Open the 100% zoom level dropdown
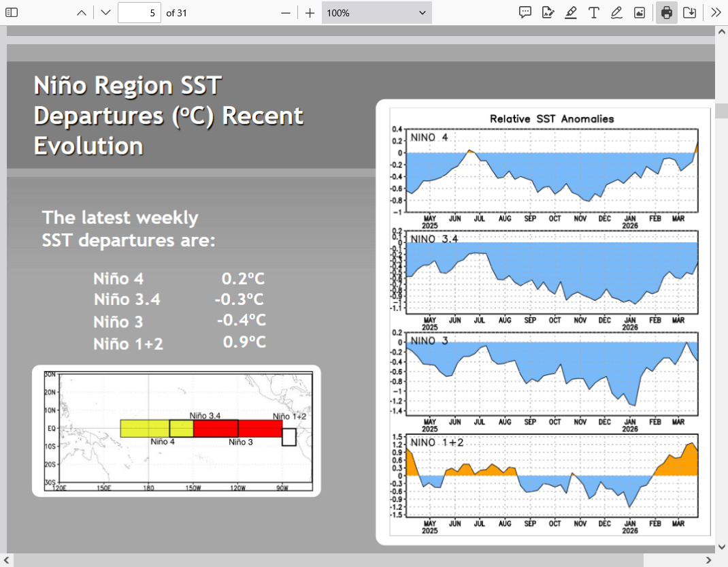This screenshot has width=728, height=567. coord(376,12)
